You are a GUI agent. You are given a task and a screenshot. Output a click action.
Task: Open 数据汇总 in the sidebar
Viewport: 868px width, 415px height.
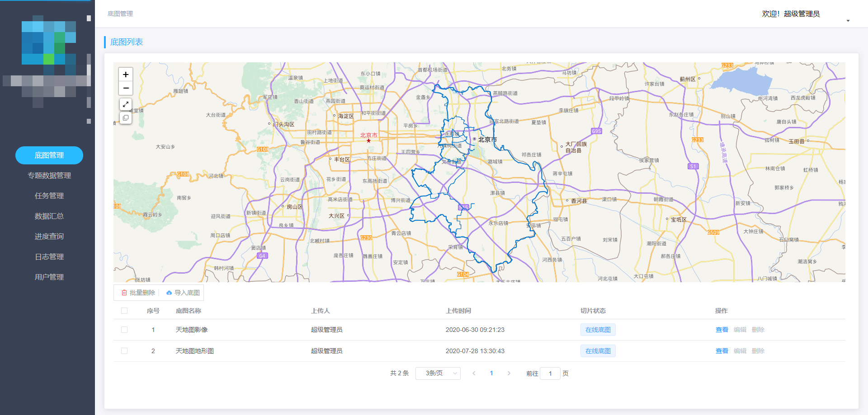tap(49, 216)
